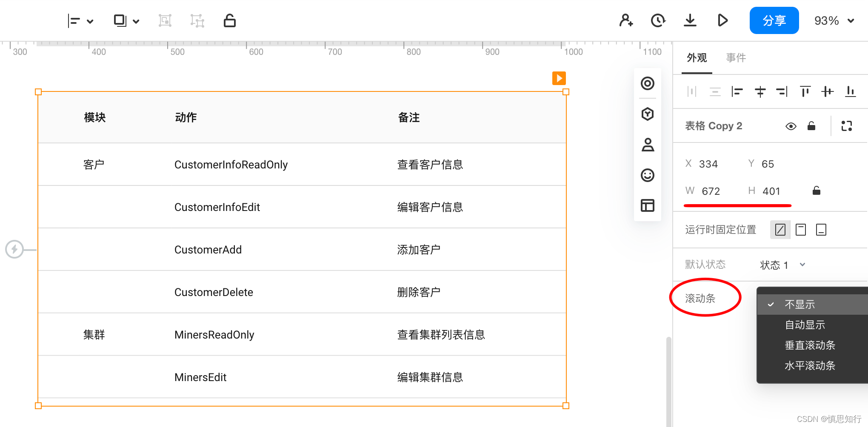Click the align-left toolbar icon
868x427 pixels.
pos(74,20)
